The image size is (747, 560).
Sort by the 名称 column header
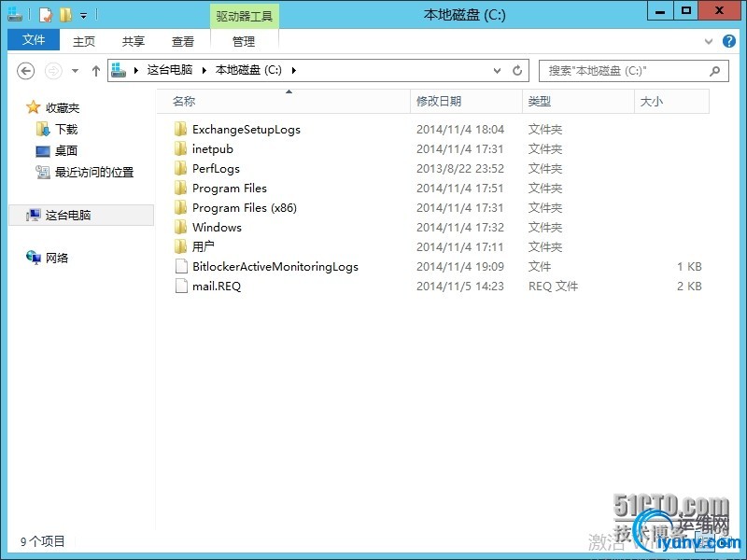coord(284,102)
